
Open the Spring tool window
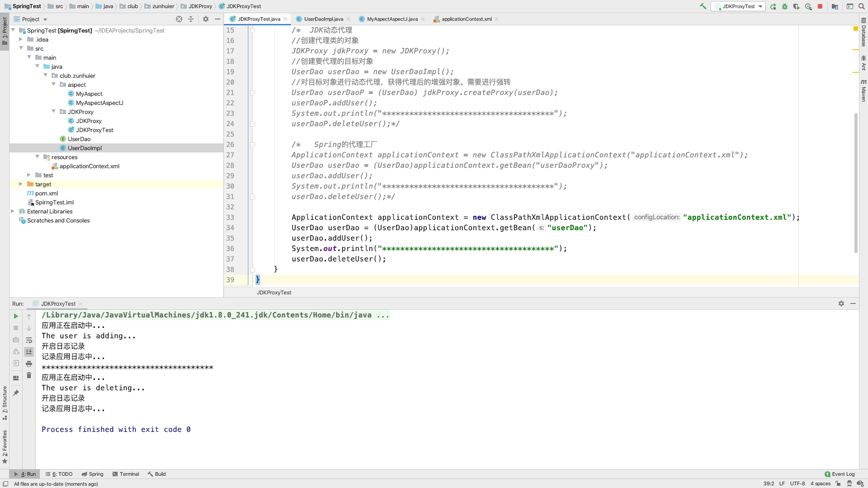(92, 474)
